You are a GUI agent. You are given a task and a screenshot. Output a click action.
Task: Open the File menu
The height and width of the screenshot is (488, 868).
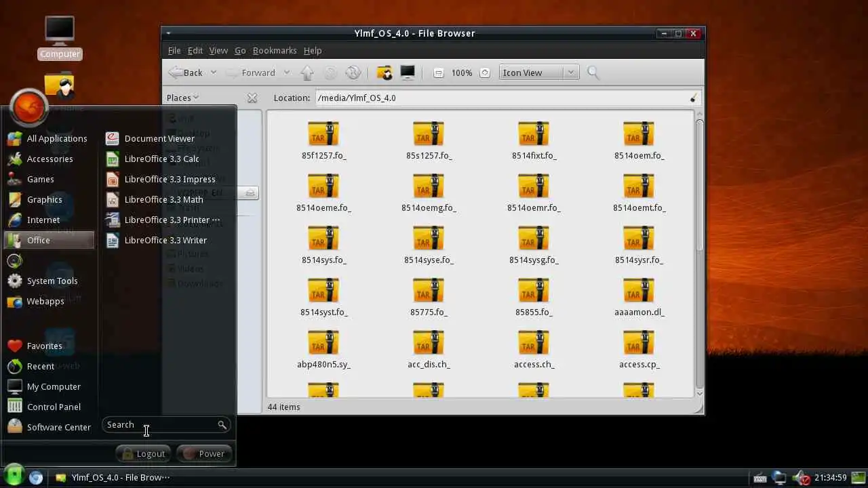point(174,51)
